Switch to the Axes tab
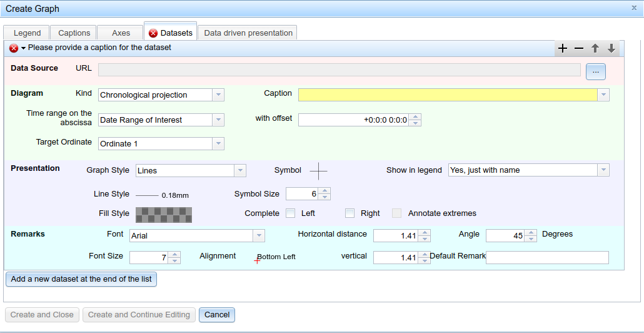The image size is (644, 333). tap(121, 33)
